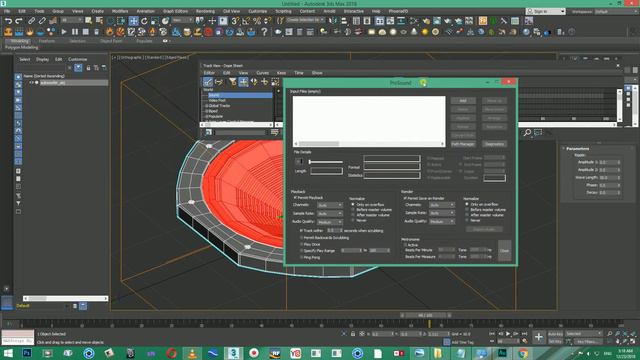
Task: Open the Render Sample Rate dropdown
Action: 442,213
